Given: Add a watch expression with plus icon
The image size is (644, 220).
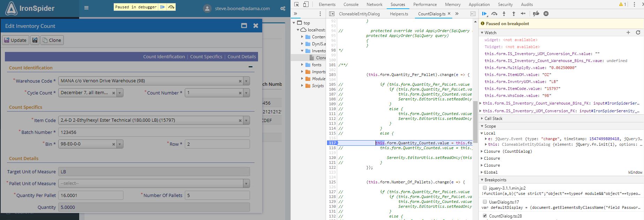Looking at the screenshot, I should point(628,32).
